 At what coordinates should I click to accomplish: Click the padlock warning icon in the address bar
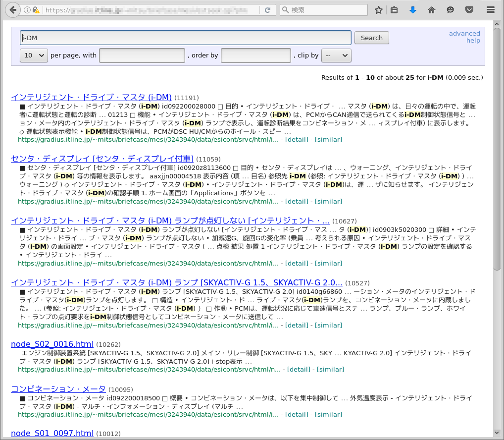[36, 10]
